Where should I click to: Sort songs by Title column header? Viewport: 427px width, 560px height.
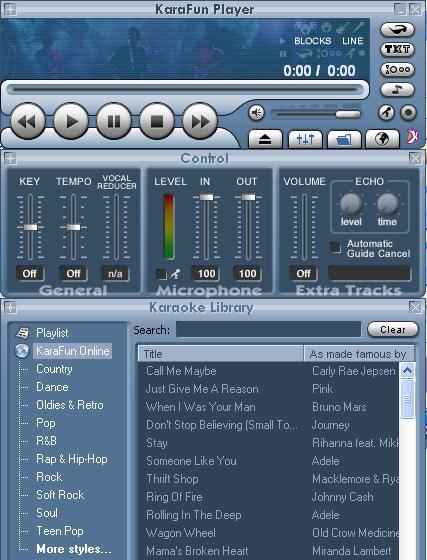coord(221,354)
